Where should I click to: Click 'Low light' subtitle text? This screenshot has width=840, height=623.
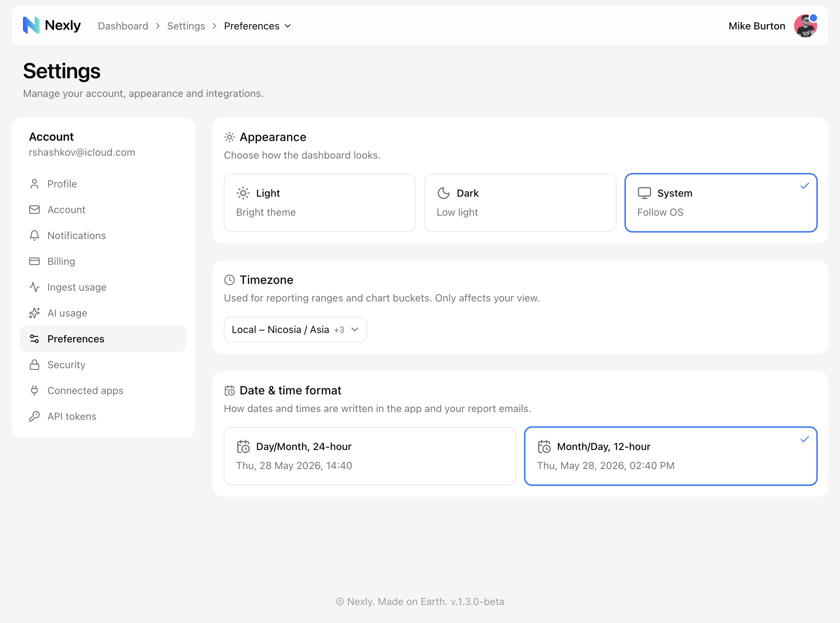click(x=457, y=212)
